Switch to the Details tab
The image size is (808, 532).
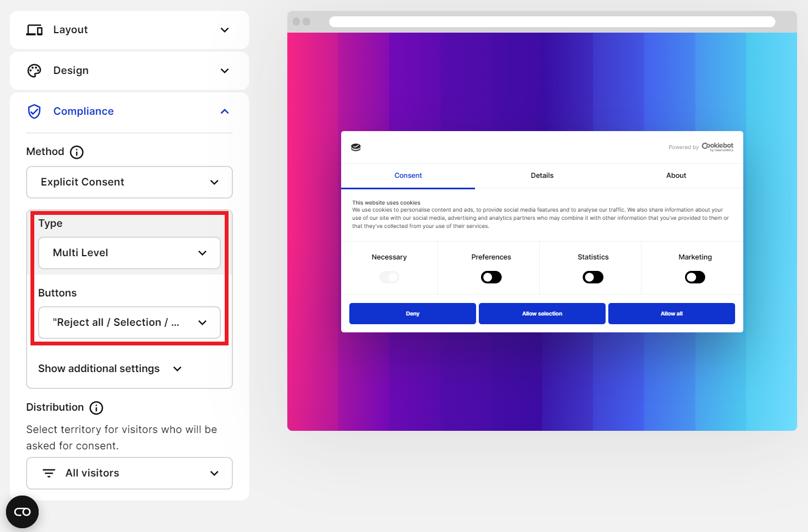click(x=542, y=176)
